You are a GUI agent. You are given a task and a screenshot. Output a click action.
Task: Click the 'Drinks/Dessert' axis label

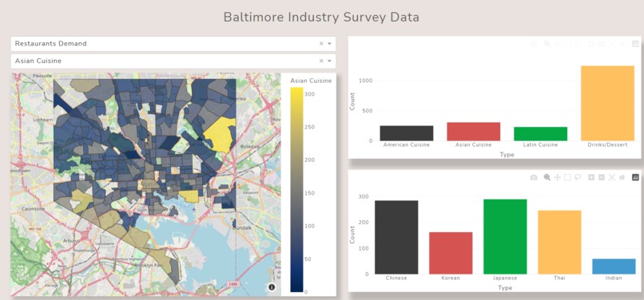click(x=607, y=145)
